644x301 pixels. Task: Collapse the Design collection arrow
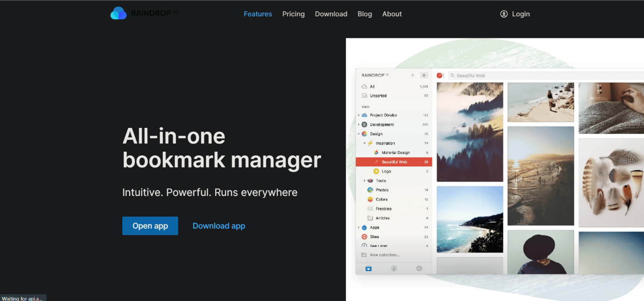[x=359, y=134]
